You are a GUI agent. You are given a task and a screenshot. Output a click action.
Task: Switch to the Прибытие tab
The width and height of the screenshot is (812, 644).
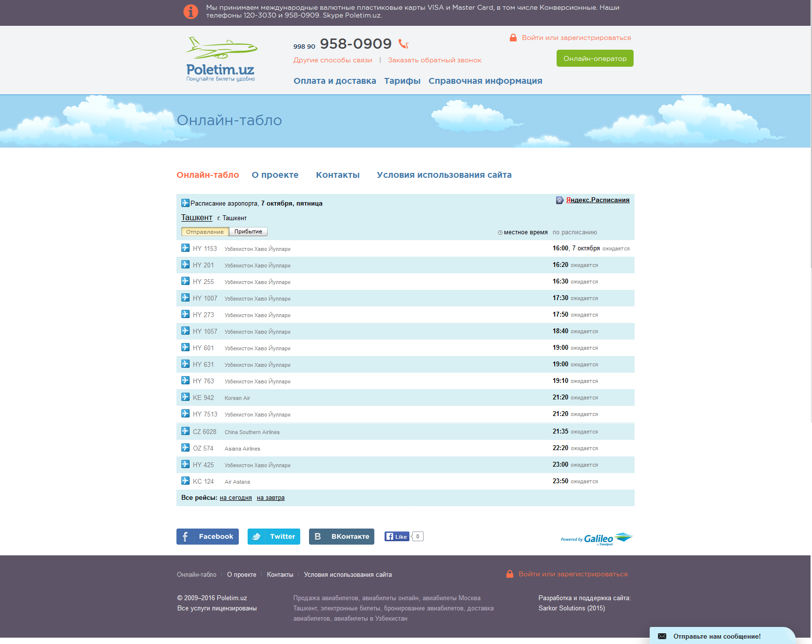pos(248,232)
